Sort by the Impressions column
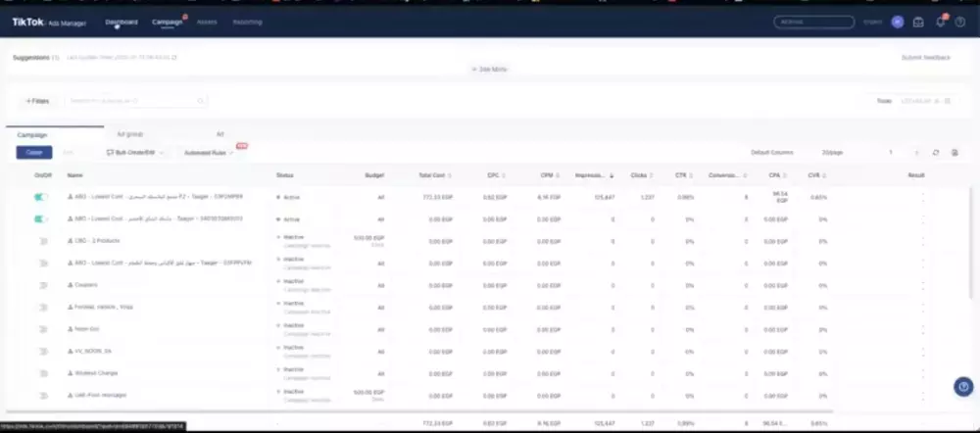The height and width of the screenshot is (433, 980). [x=612, y=175]
